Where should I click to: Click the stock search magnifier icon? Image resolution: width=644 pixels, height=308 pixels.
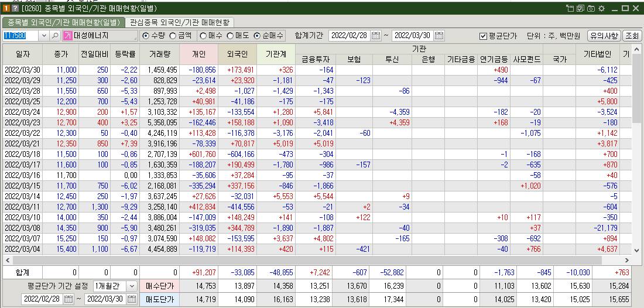[x=54, y=36]
